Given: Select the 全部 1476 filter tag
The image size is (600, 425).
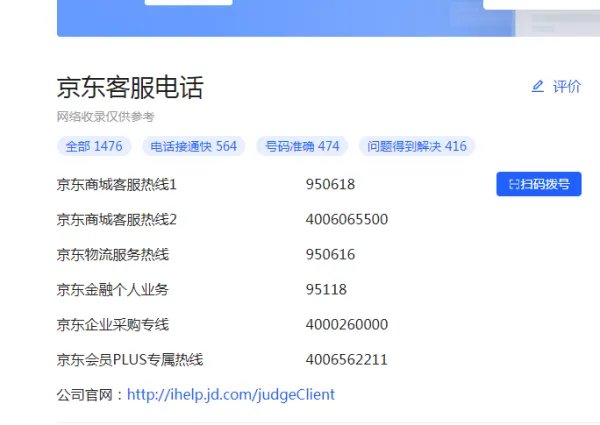Looking at the screenshot, I should pyautogui.click(x=94, y=146).
